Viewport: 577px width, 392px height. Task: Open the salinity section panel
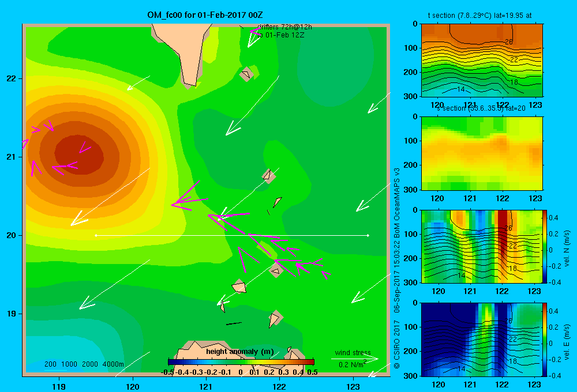[x=482, y=153]
